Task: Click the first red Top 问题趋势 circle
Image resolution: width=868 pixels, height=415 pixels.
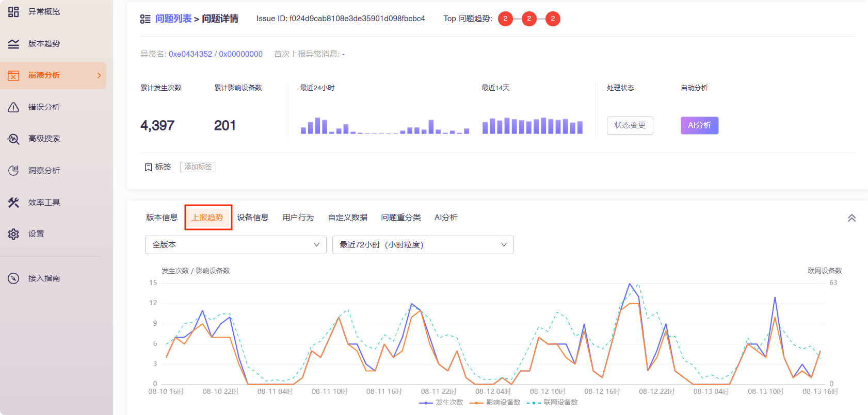Action: click(x=505, y=19)
